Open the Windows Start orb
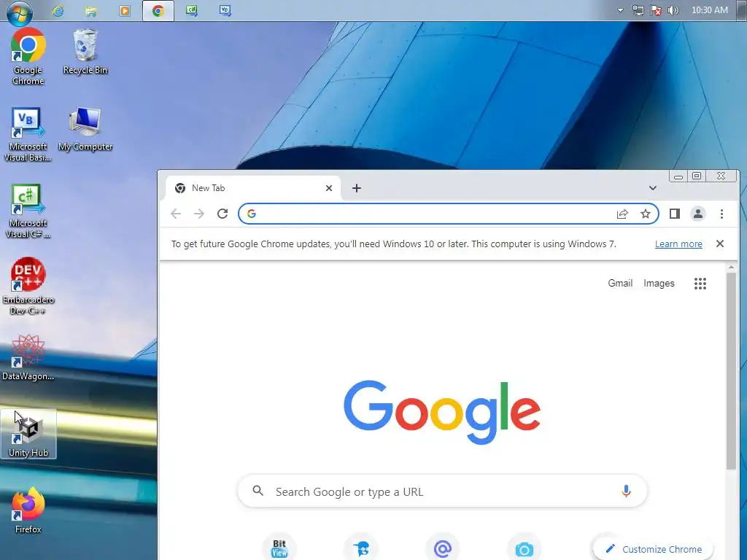 point(19,12)
